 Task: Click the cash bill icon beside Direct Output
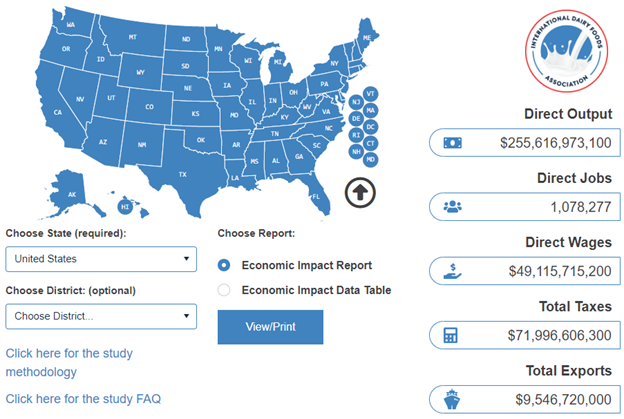tap(452, 142)
